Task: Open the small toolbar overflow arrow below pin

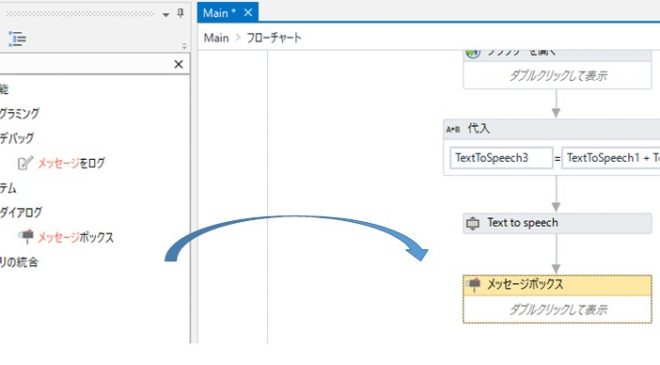Action: [184, 46]
